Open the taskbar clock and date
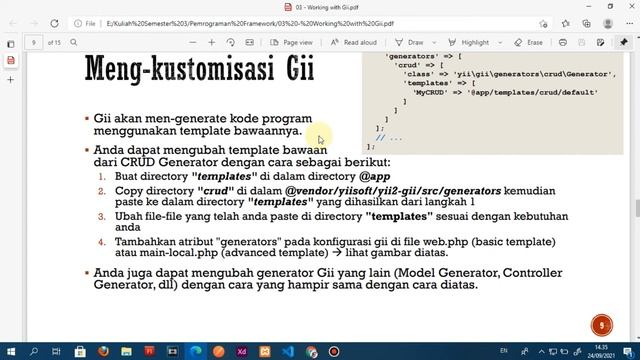The image size is (640, 360). point(601,351)
